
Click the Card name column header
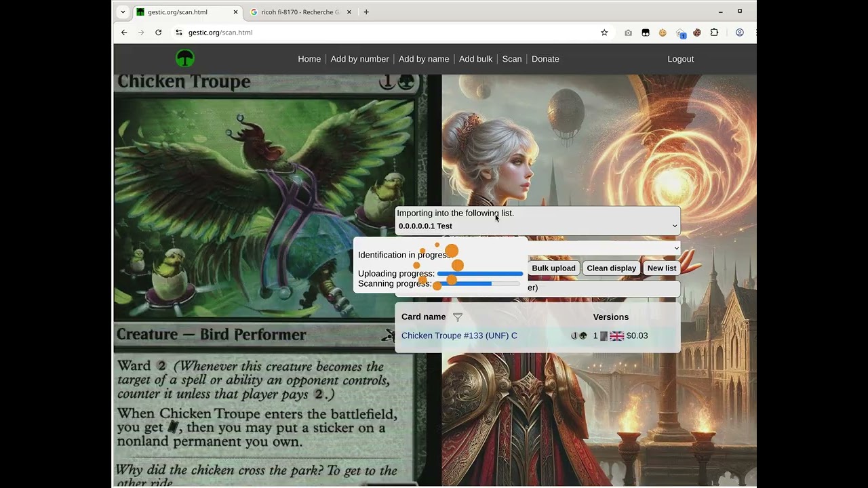pos(424,317)
